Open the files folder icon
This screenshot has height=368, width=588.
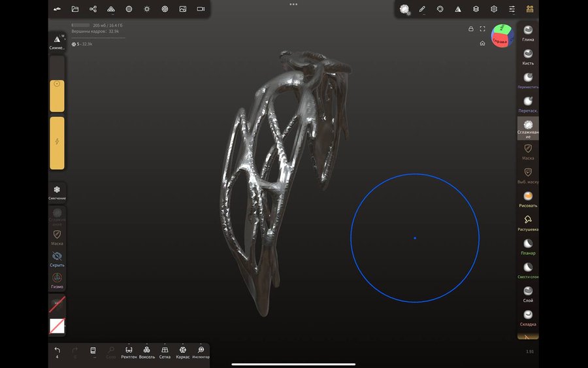(x=75, y=9)
